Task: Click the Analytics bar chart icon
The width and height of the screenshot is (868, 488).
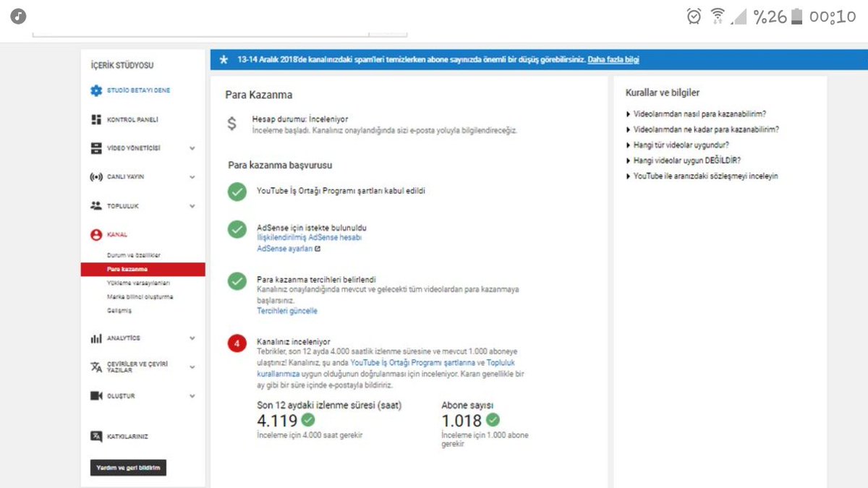Action: pos(96,338)
